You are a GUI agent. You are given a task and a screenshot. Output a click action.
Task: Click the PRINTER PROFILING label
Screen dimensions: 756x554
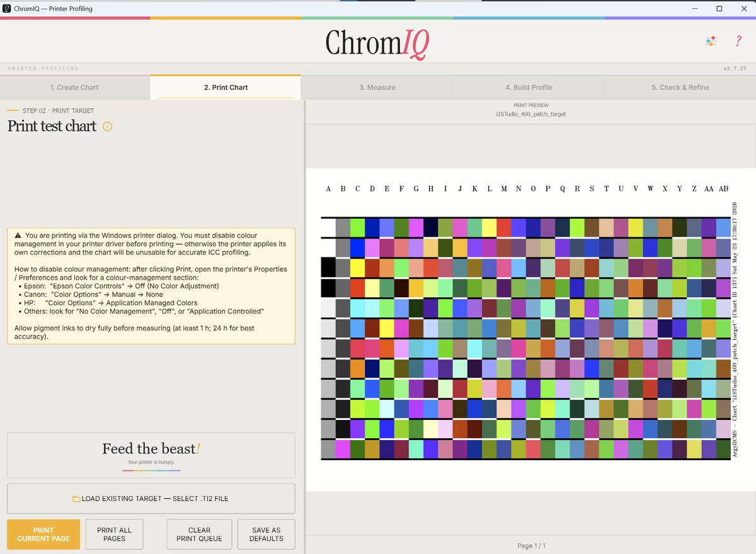[x=43, y=68]
